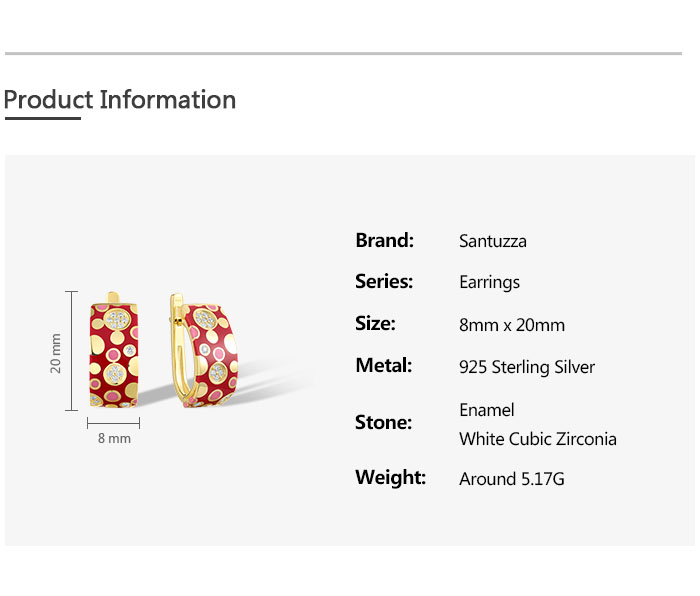Click the vertical height measurement bracket
This screenshot has height=596, width=700.
point(71,350)
